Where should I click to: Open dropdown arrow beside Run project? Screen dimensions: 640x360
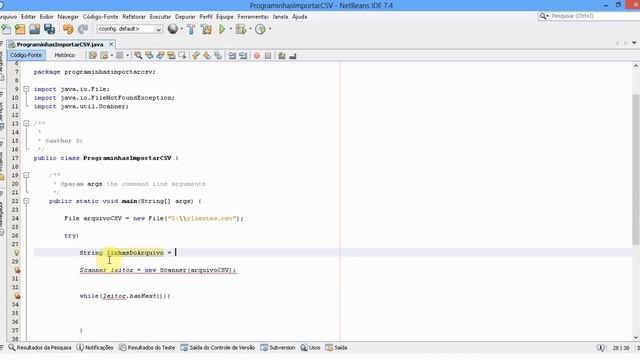pos(231,29)
